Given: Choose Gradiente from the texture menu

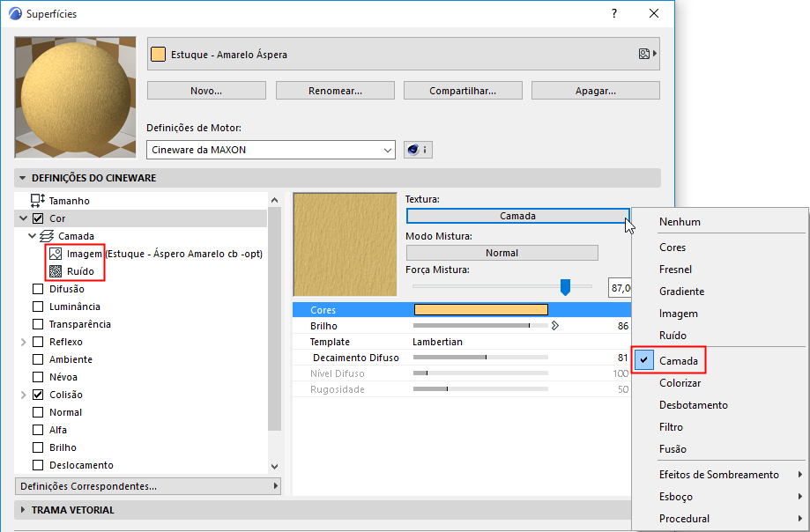Looking at the screenshot, I should pos(681,292).
